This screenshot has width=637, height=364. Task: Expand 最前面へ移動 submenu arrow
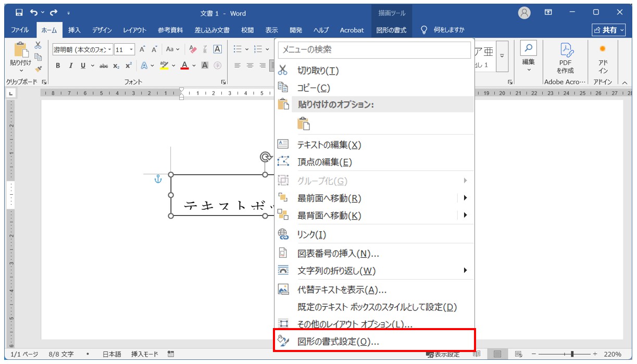tap(465, 198)
